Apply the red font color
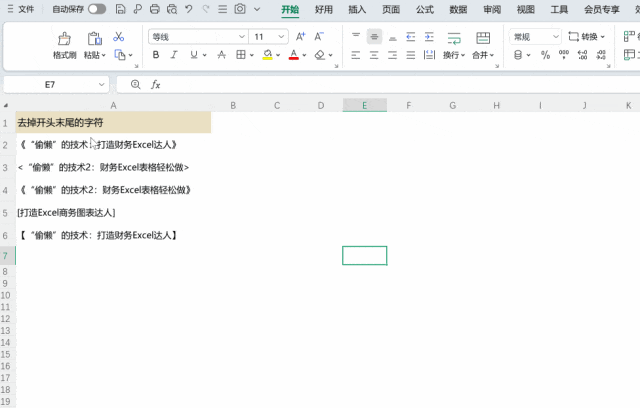The height and width of the screenshot is (408, 640). click(293, 55)
